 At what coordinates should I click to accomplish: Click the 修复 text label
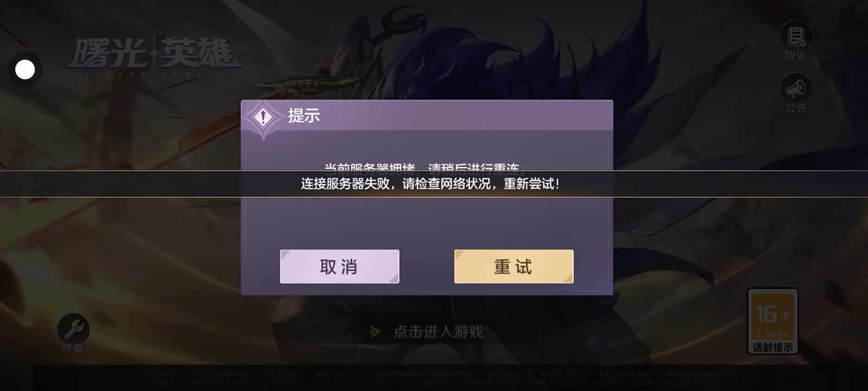point(73,348)
